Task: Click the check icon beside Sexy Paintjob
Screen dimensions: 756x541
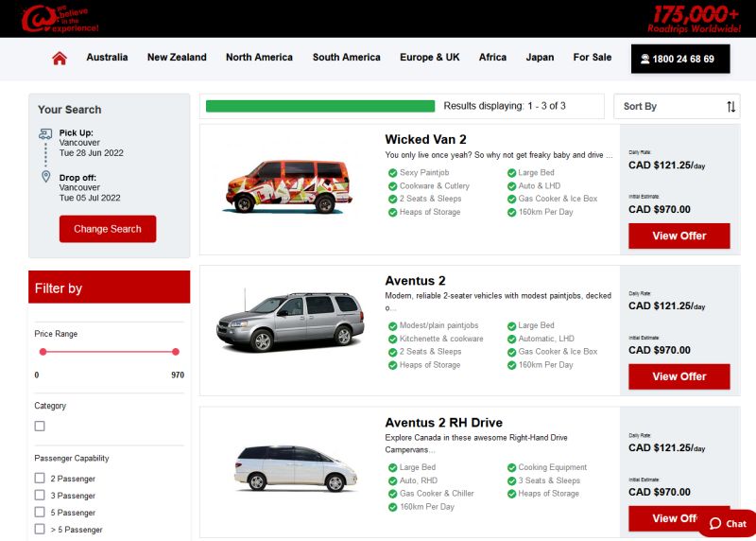Action: pyautogui.click(x=392, y=173)
